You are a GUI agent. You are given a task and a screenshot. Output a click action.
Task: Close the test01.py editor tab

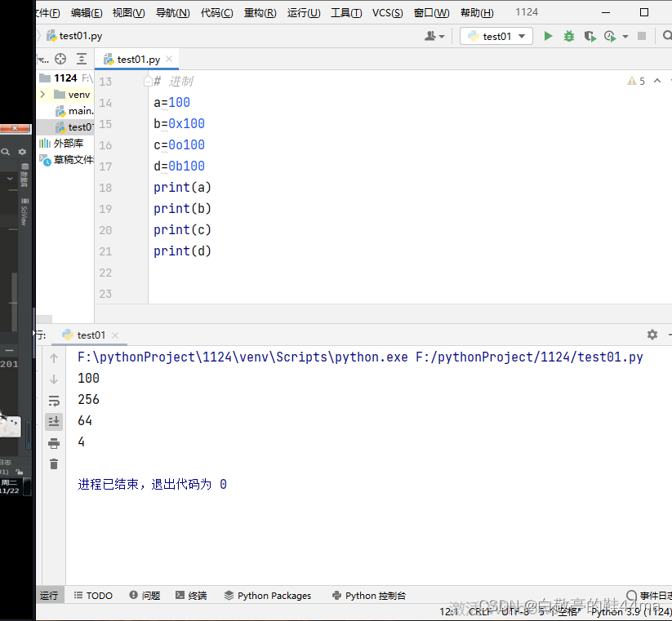point(169,59)
